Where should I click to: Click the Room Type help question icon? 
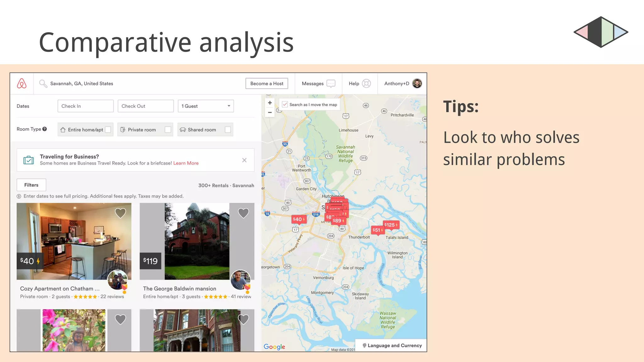(x=45, y=129)
